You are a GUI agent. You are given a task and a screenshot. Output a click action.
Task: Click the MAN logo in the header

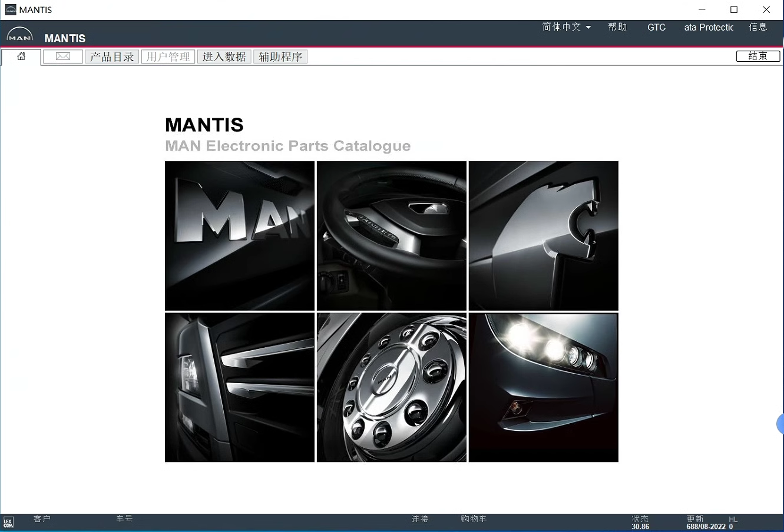tap(20, 35)
